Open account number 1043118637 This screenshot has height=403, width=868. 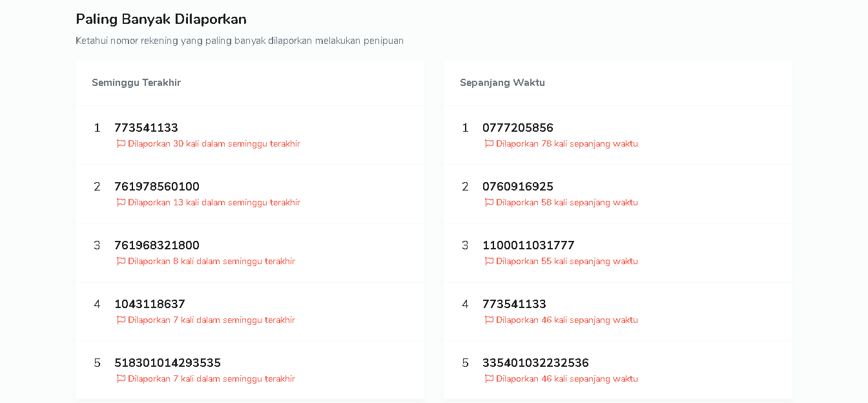(x=150, y=304)
